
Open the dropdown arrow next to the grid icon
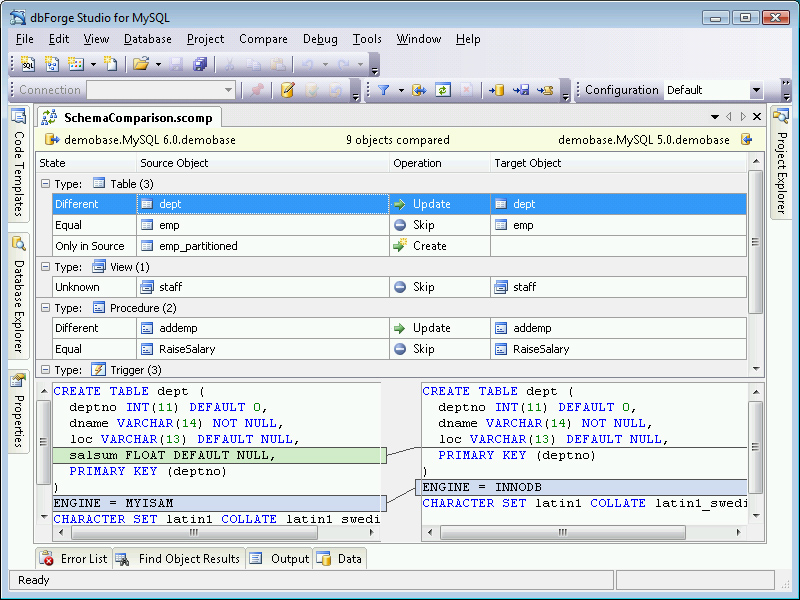pyautogui.click(x=93, y=65)
